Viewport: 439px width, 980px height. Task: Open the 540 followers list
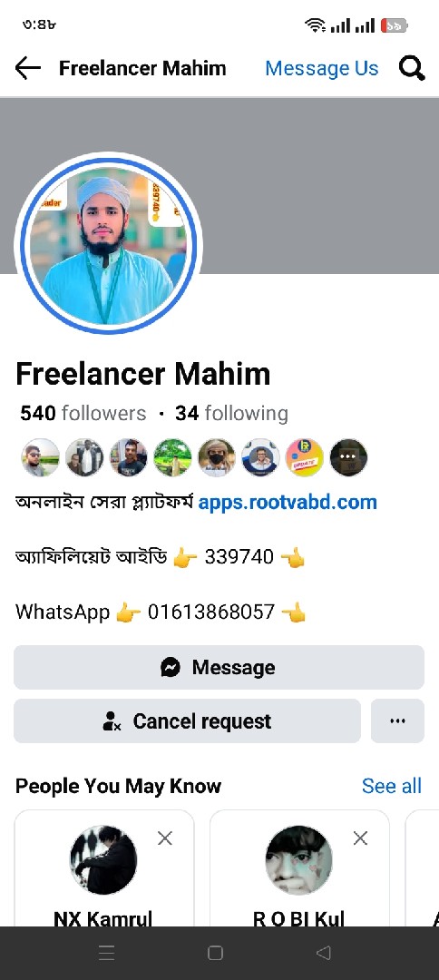click(x=83, y=413)
